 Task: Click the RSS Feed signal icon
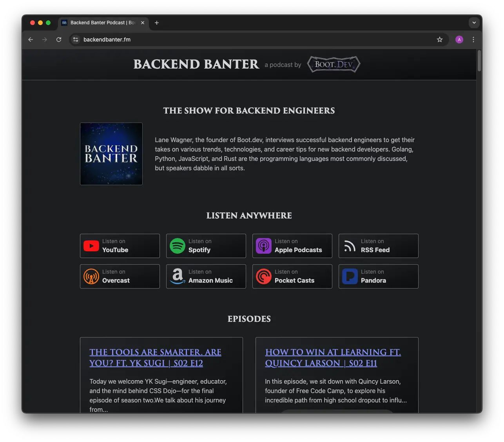point(350,246)
